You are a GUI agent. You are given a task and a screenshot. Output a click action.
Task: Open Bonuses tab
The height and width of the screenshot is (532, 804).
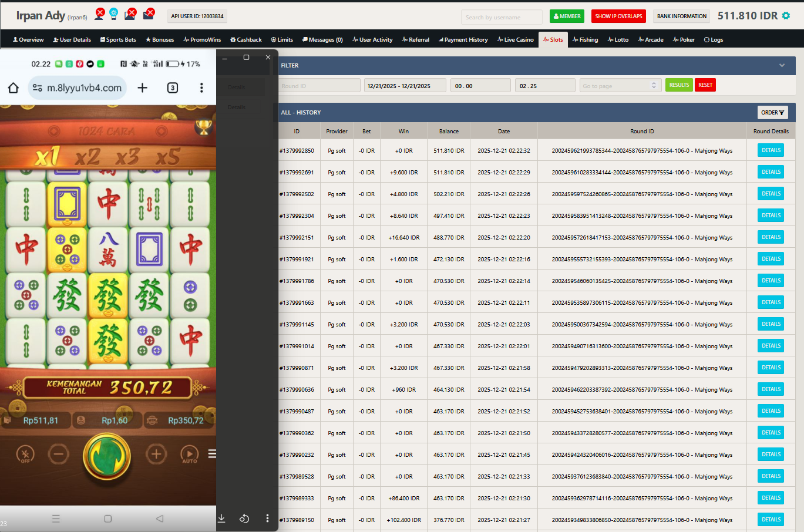coord(160,40)
